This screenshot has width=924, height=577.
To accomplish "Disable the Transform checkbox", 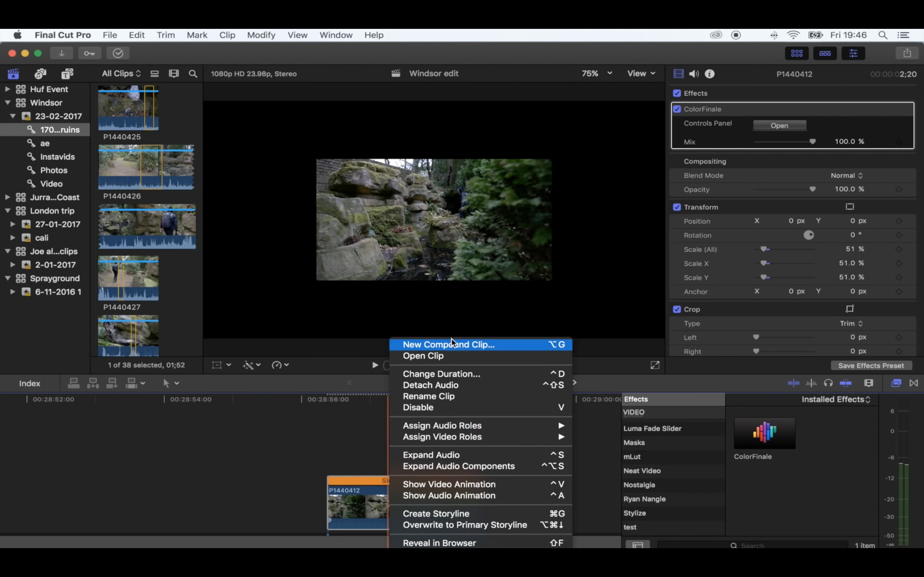I will (x=677, y=207).
